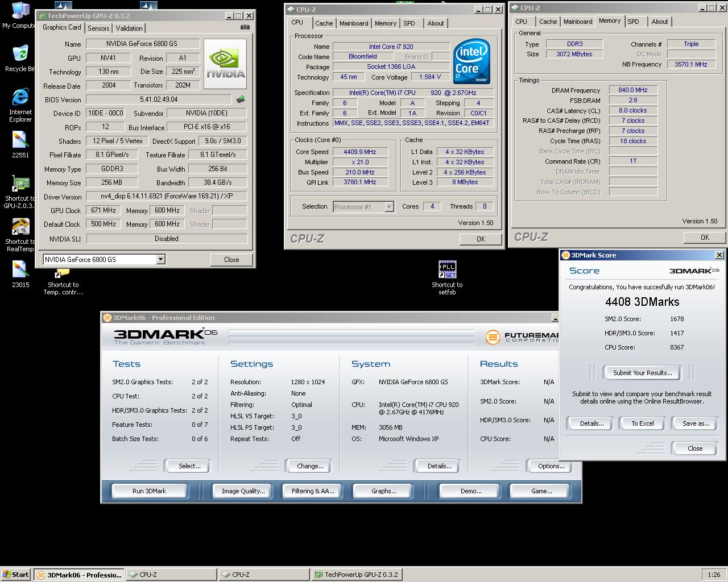Open the Recycle Bin icon

[20, 58]
